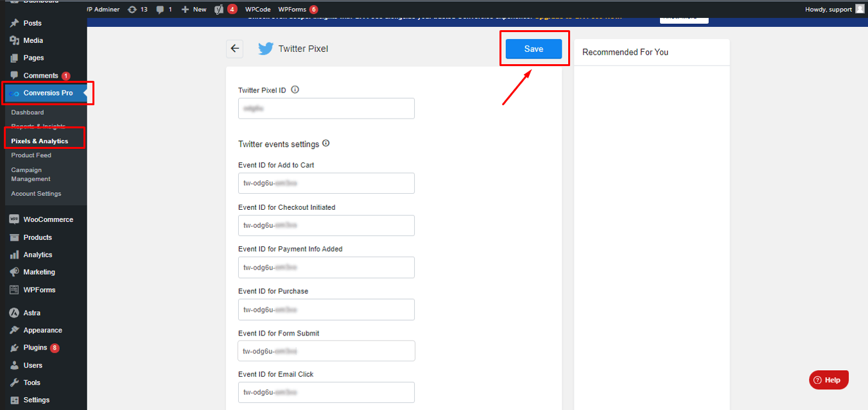Click the support user avatar
This screenshot has width=868, height=410.
[x=860, y=9]
